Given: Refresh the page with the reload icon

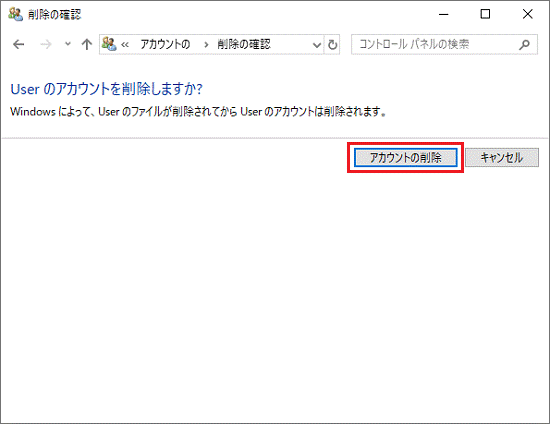Looking at the screenshot, I should pos(332,45).
